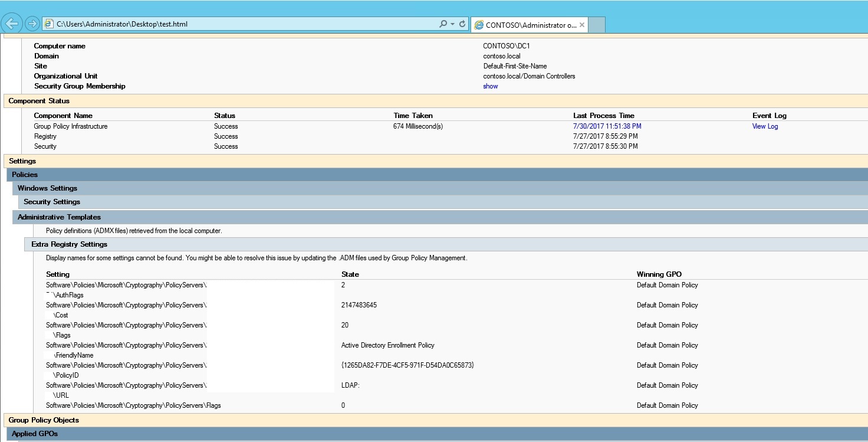Click the Policy definitions ADMX note
The height and width of the screenshot is (442, 868).
coord(134,231)
